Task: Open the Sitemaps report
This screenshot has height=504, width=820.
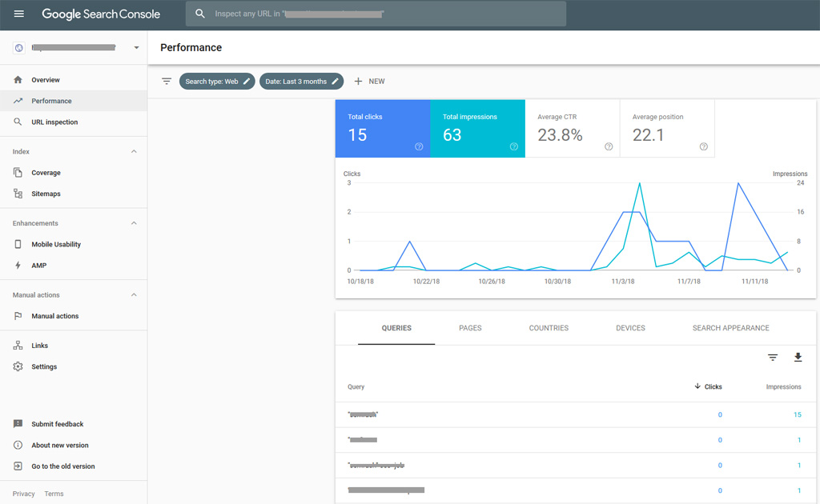Action: (47, 194)
